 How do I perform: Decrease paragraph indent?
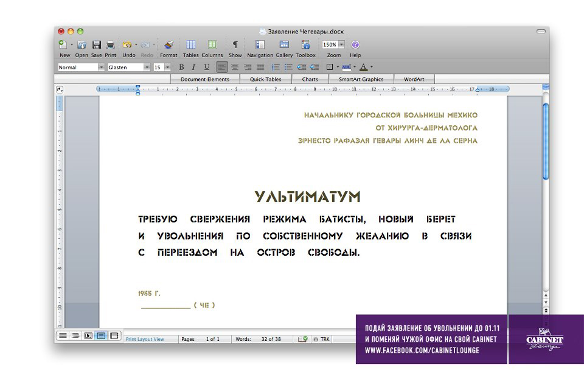[301, 67]
